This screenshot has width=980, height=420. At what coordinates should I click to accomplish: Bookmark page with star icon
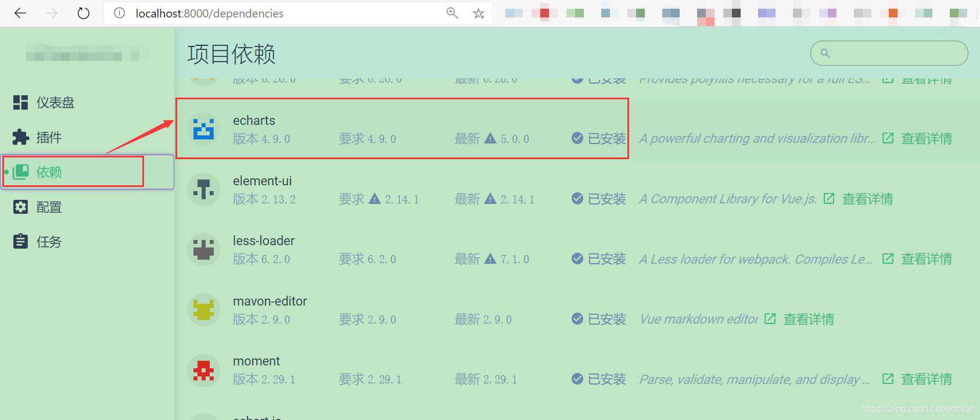point(479,13)
